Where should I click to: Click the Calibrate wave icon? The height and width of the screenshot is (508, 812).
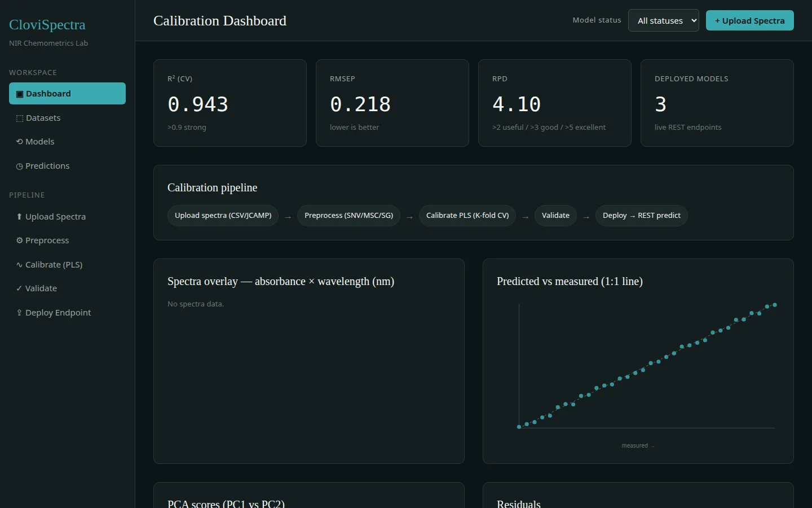click(x=20, y=265)
